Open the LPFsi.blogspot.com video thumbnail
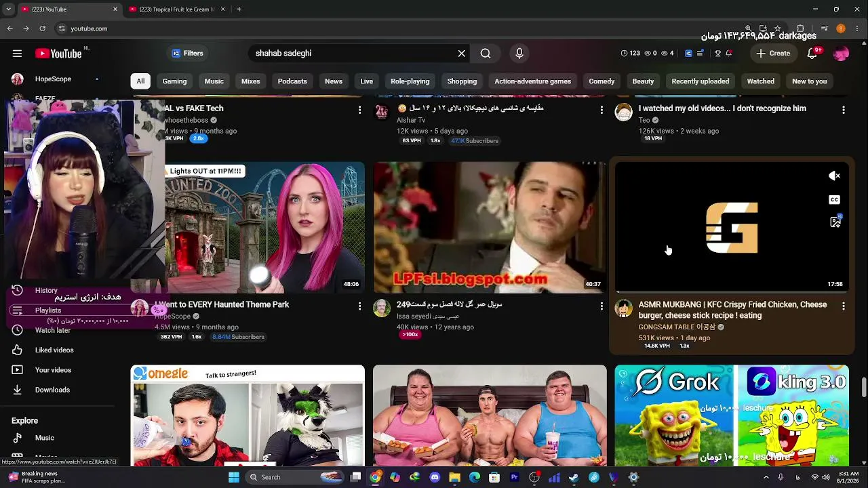Viewport: 868px width, 488px height. point(490,227)
